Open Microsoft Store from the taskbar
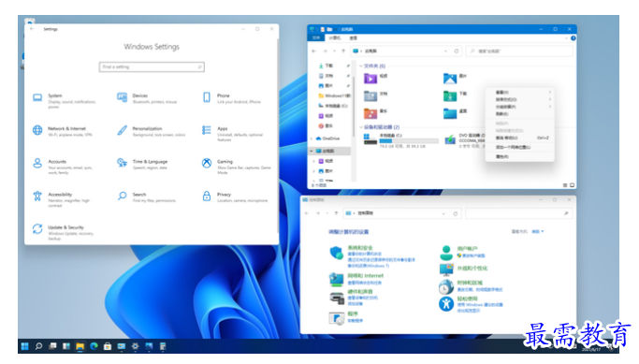Image resolution: width=639 pixels, height=364 pixels. 108,346
